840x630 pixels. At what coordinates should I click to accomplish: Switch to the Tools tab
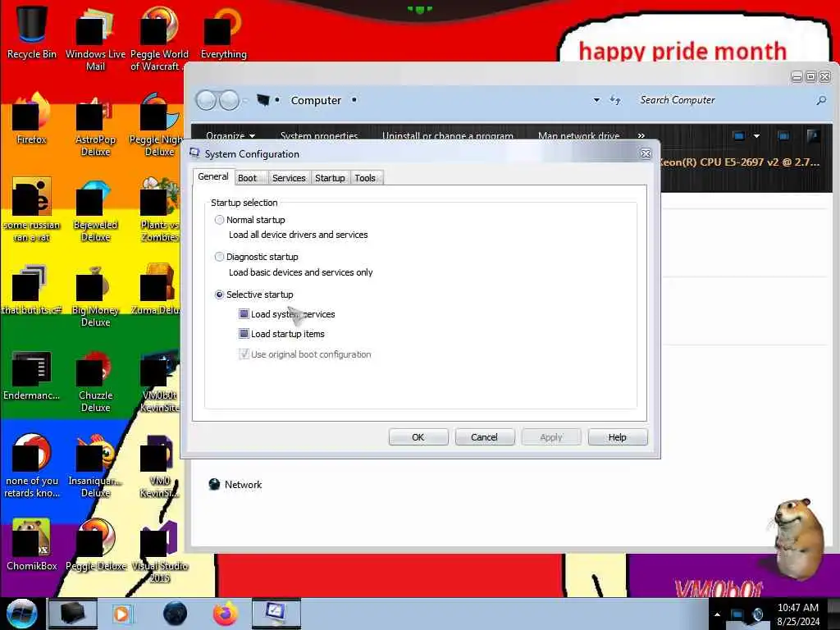[365, 178]
